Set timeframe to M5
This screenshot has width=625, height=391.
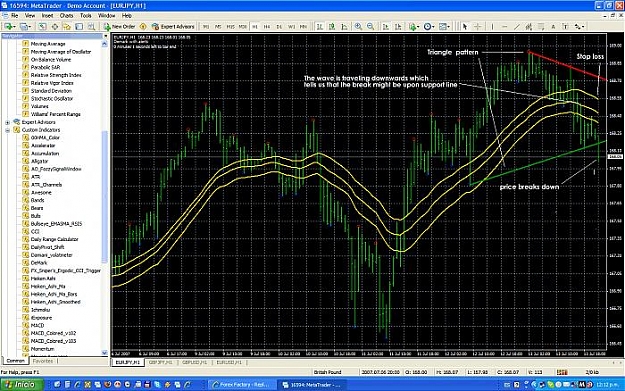coord(218,27)
